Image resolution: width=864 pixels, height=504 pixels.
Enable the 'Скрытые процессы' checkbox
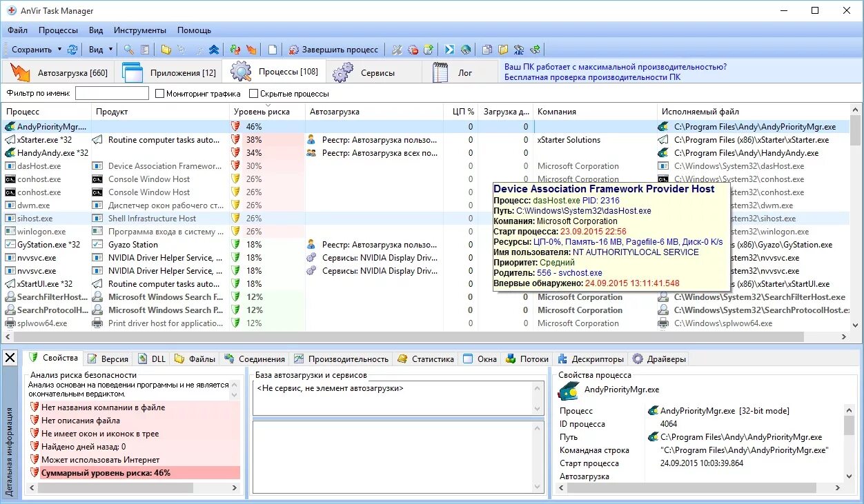(254, 94)
